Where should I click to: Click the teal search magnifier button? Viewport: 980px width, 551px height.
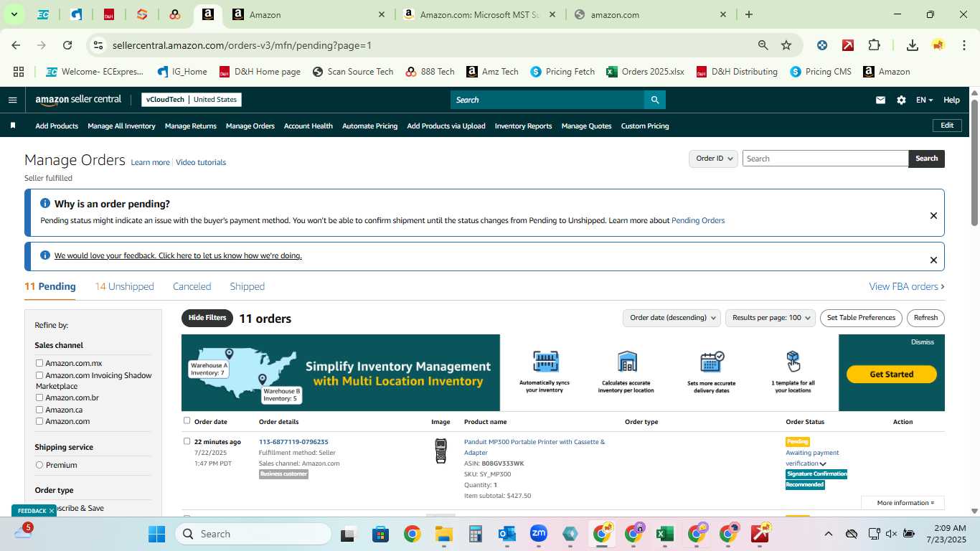coord(654,100)
